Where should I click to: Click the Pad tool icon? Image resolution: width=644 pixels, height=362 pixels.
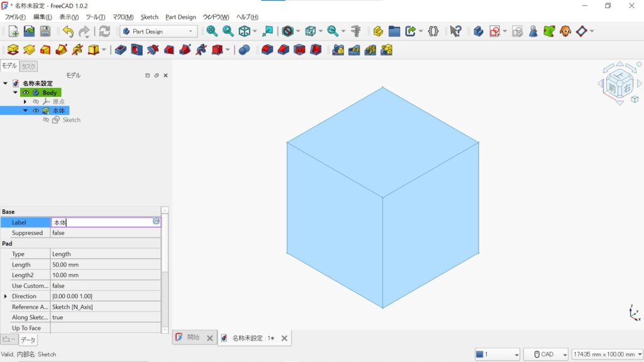13,50
